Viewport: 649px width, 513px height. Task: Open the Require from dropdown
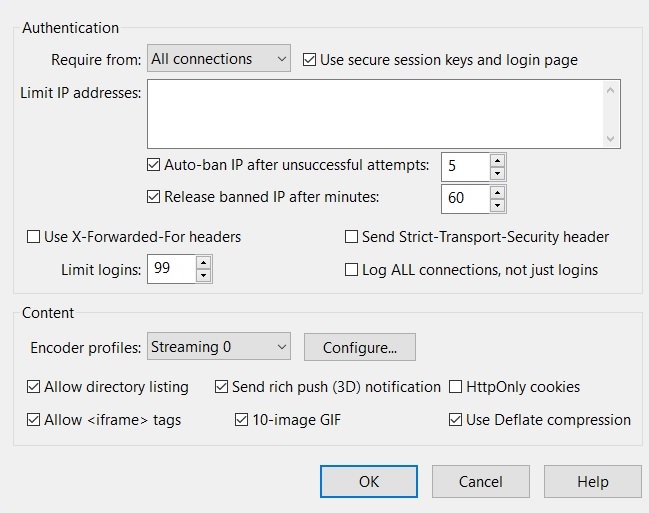[219, 59]
